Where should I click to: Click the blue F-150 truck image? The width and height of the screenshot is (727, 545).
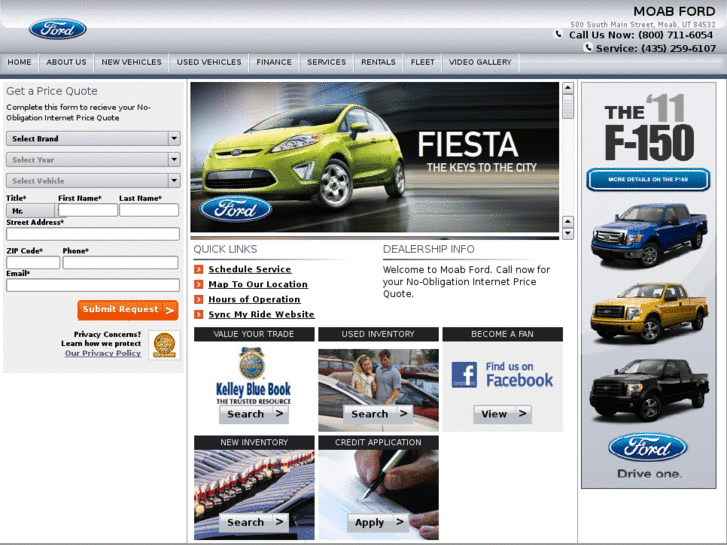649,235
